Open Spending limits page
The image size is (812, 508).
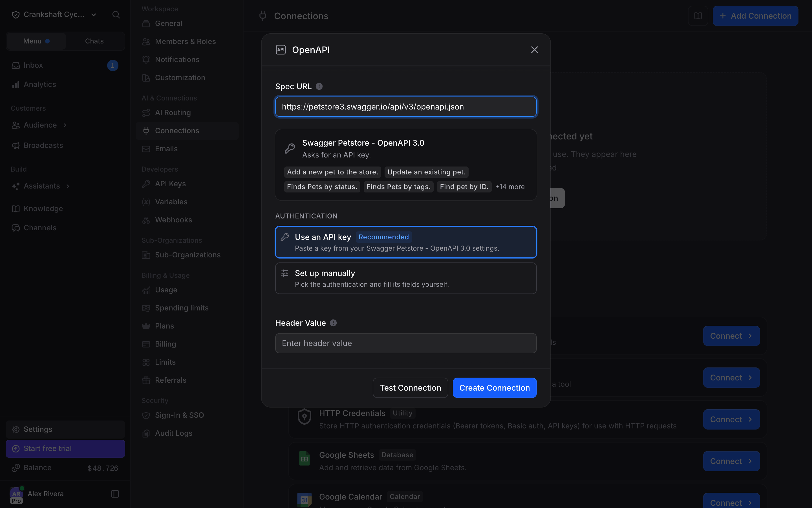point(187,308)
